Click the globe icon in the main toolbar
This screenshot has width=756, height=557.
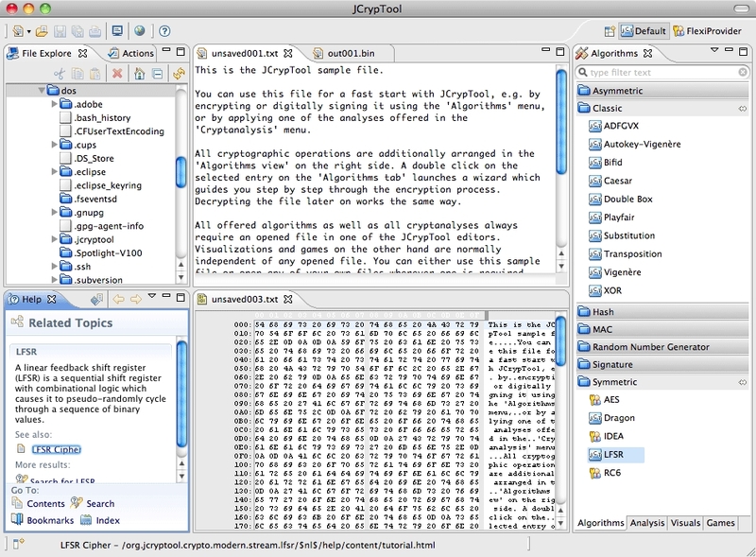140,31
